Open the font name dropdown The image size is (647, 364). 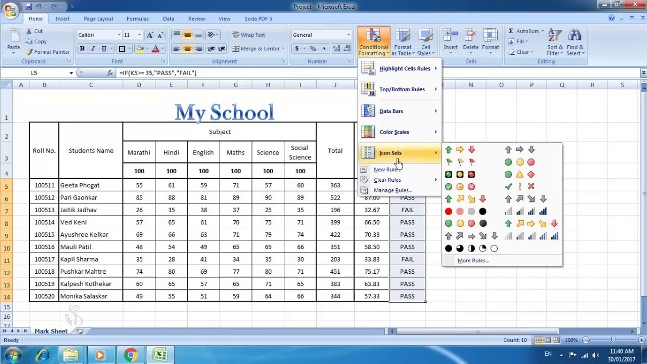click(x=119, y=35)
